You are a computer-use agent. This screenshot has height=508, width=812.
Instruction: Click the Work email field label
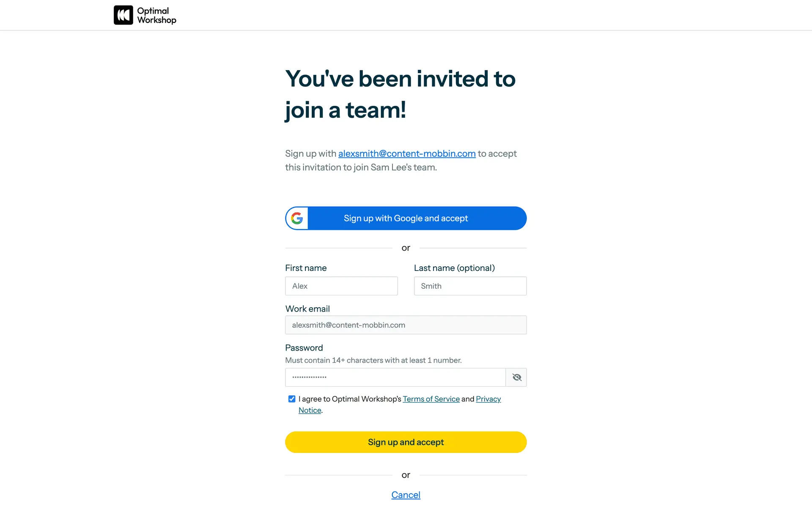[x=307, y=309]
